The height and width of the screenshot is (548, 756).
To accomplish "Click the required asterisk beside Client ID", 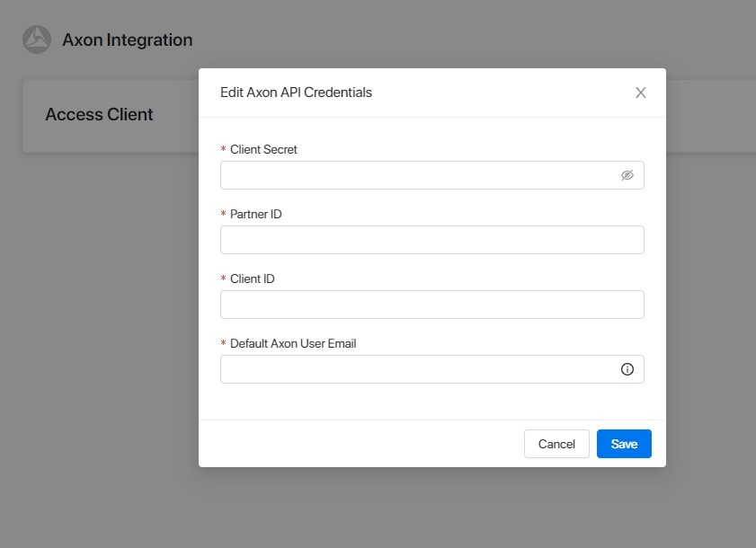I will click(224, 279).
